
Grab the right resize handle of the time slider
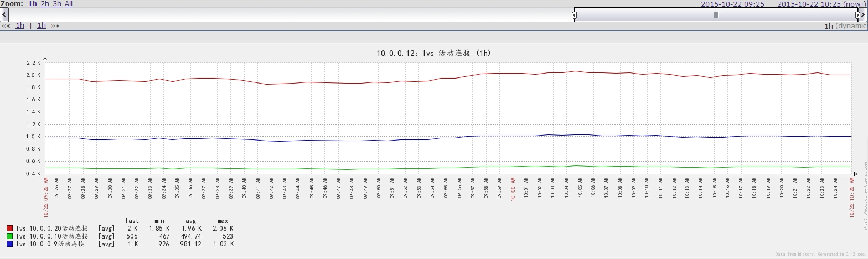[858, 15]
